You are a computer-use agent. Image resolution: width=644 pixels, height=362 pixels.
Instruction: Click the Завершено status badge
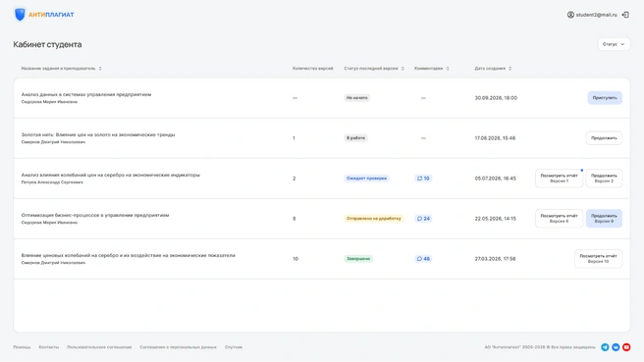[x=358, y=259]
